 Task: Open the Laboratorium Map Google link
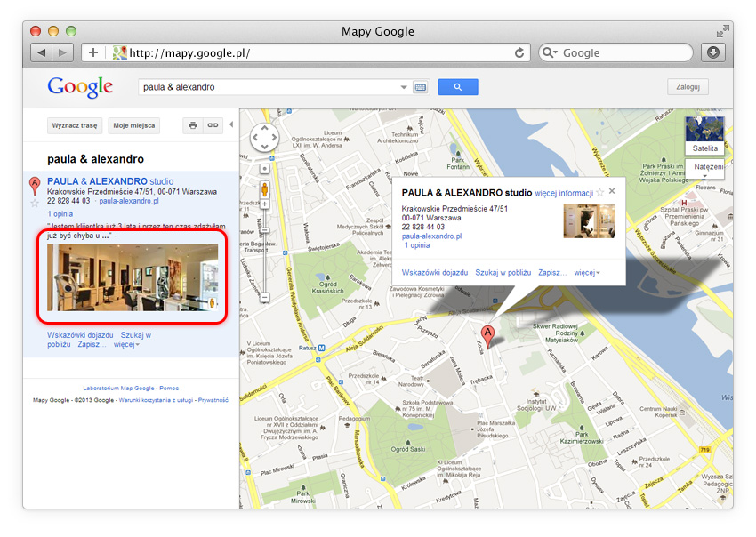[x=118, y=388]
